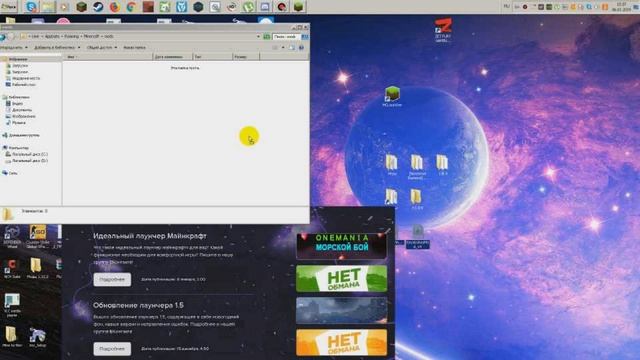Click the red record taskbar icon

click(x=282, y=7)
